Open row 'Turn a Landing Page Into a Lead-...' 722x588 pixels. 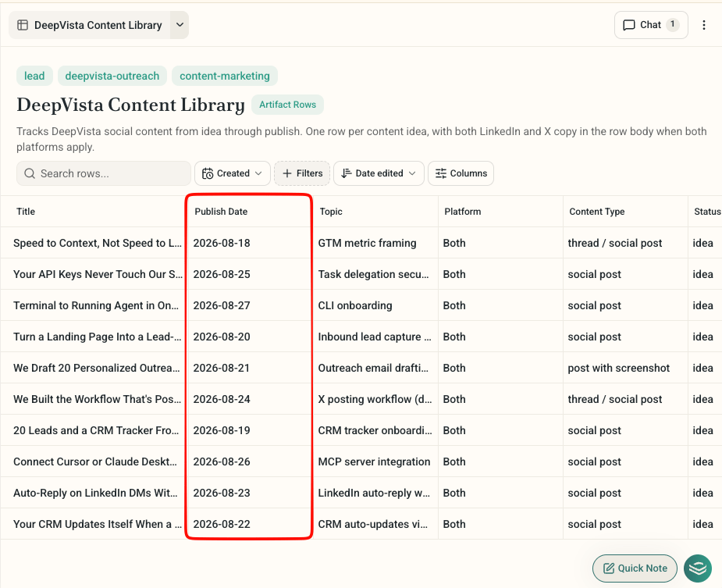[x=97, y=337]
